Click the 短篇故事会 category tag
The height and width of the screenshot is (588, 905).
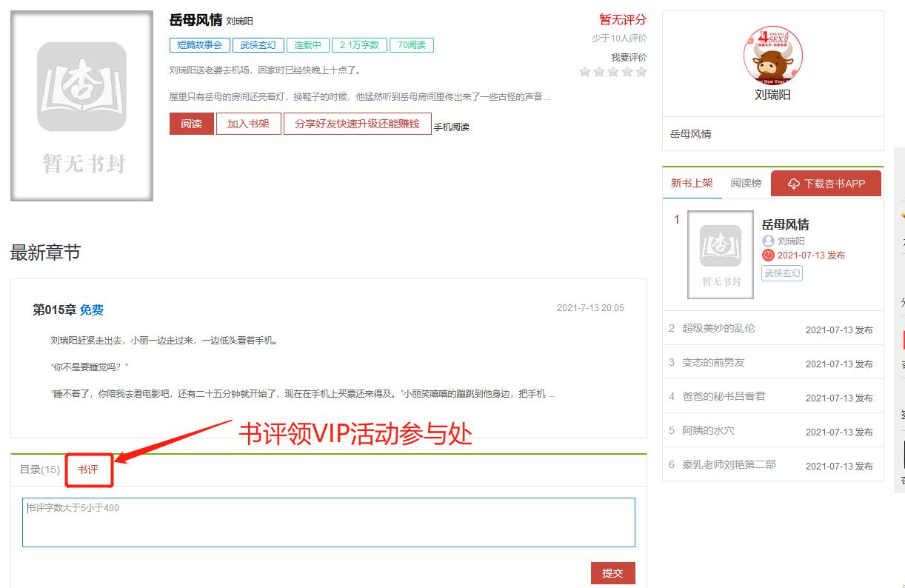[x=199, y=45]
